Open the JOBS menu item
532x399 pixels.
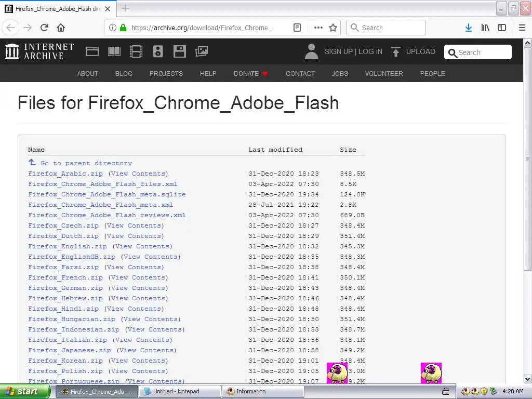click(340, 73)
